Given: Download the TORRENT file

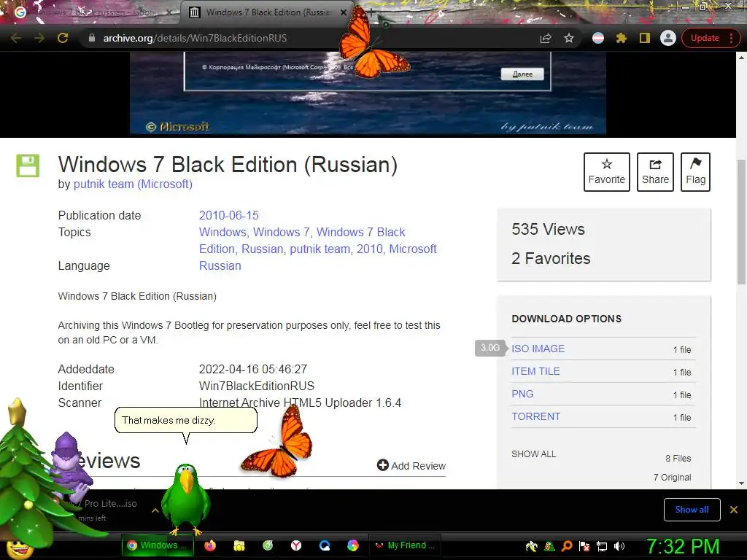Looking at the screenshot, I should pyautogui.click(x=535, y=416).
